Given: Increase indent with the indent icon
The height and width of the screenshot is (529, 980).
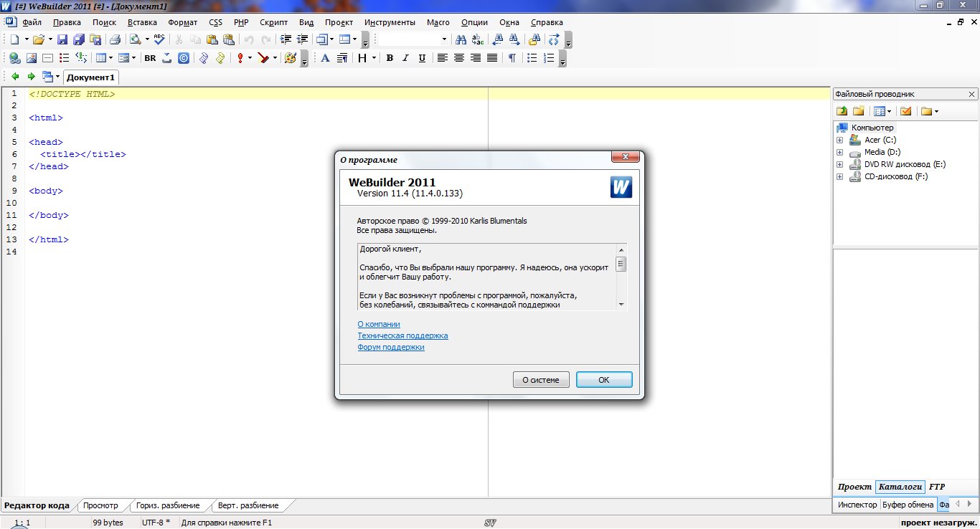Looking at the screenshot, I should (x=286, y=39).
